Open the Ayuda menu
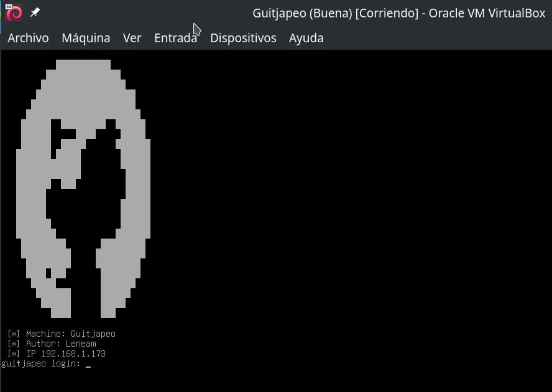552x392 pixels. (x=306, y=38)
